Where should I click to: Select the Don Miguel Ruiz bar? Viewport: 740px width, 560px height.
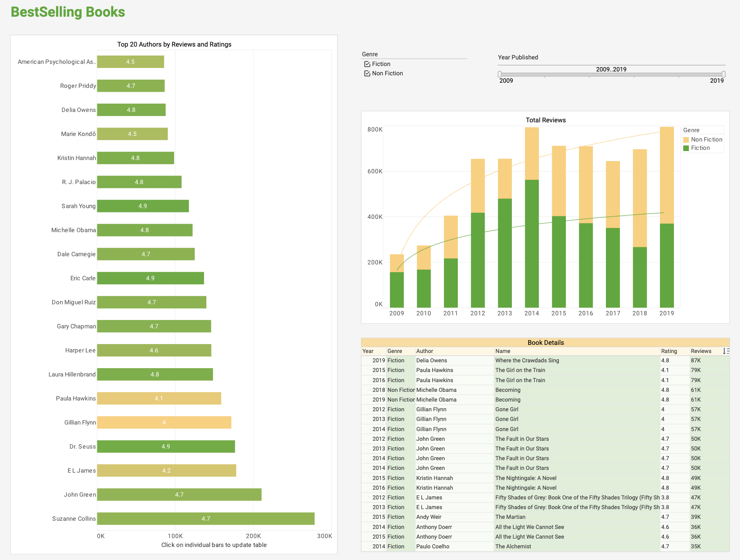152,302
